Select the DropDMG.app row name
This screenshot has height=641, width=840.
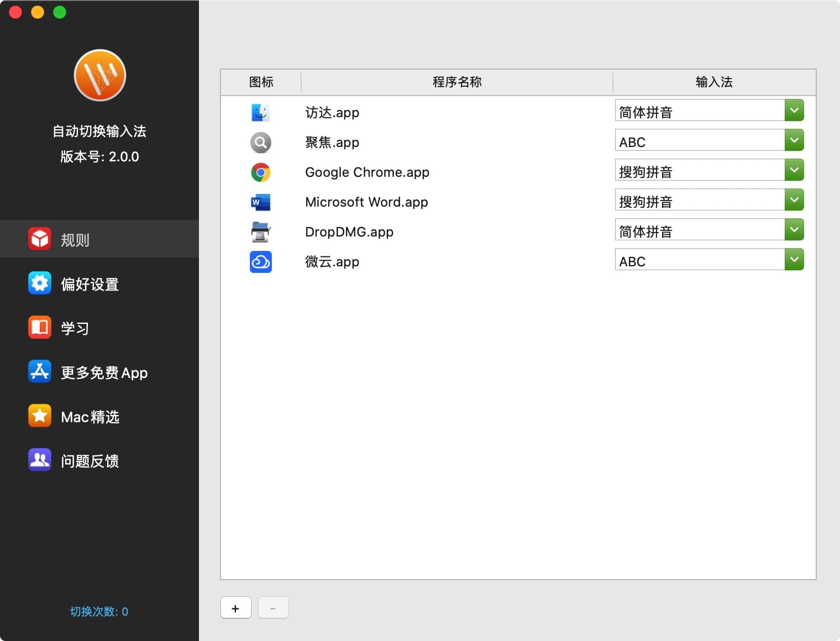349,232
